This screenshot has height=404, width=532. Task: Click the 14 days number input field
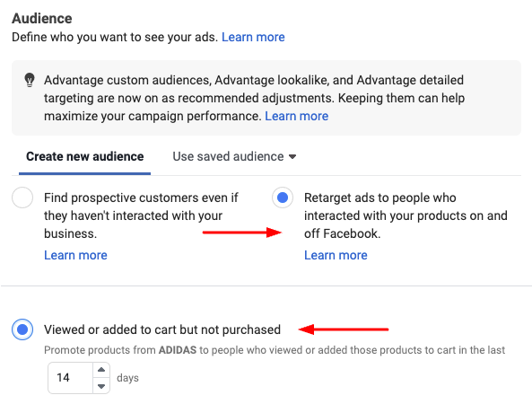pos(71,378)
